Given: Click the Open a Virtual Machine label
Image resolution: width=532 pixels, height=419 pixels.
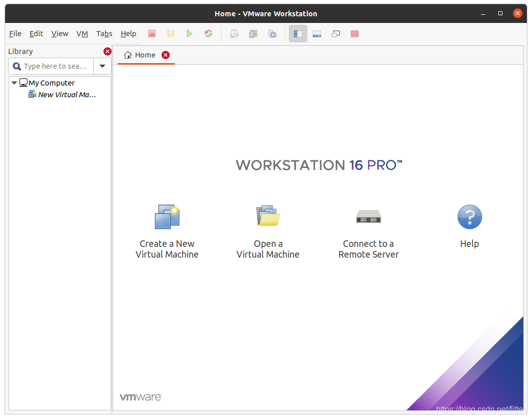Looking at the screenshot, I should pos(268,249).
